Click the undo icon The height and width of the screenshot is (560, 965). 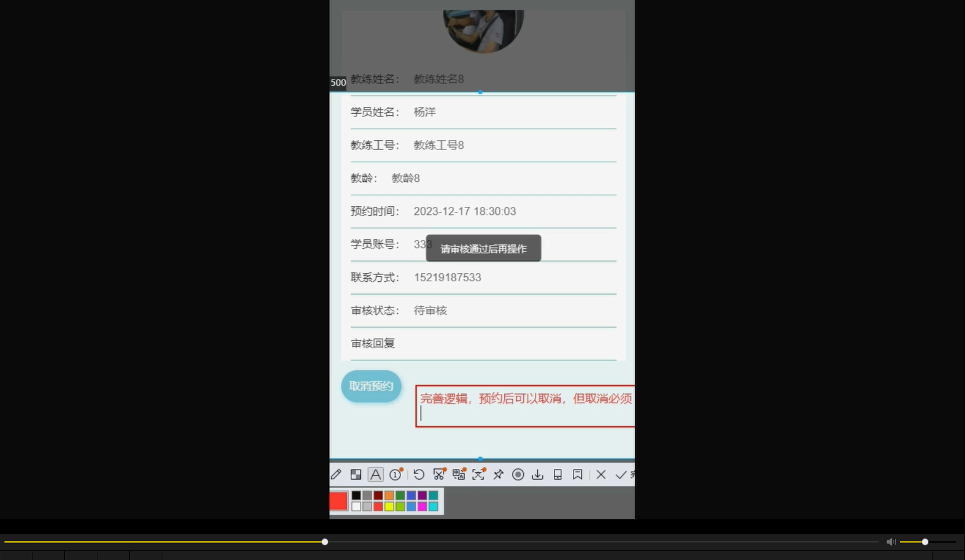tap(418, 474)
